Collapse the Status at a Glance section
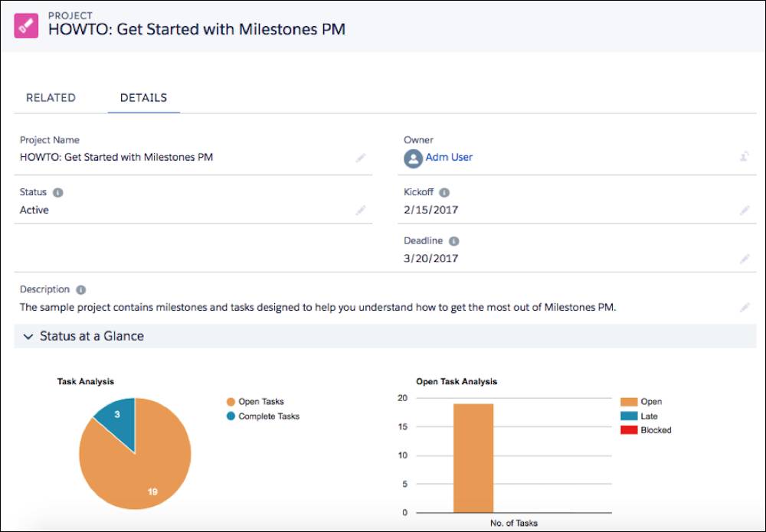Viewport: 766px width, 532px height. 28,336
